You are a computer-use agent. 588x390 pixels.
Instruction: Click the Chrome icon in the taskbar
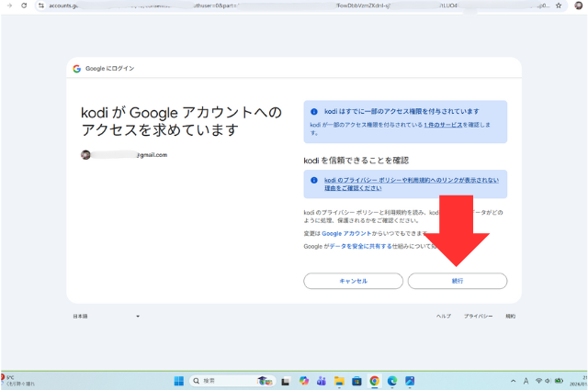(374, 380)
